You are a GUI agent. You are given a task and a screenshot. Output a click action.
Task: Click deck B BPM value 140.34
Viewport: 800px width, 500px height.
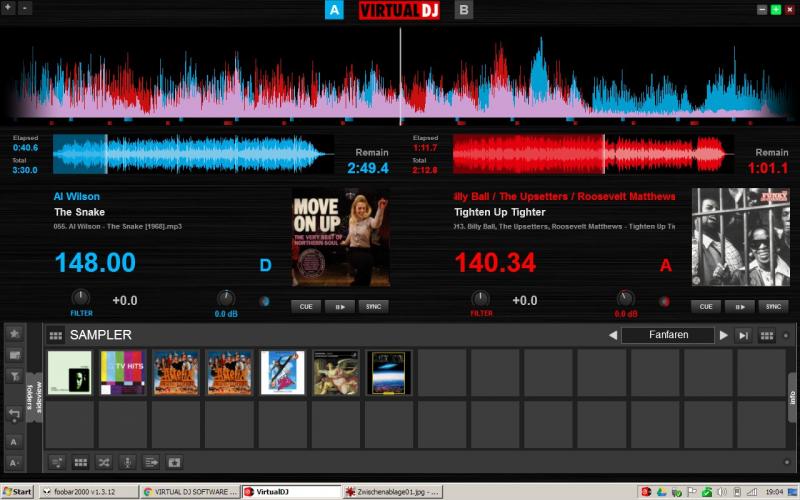pyautogui.click(x=495, y=263)
